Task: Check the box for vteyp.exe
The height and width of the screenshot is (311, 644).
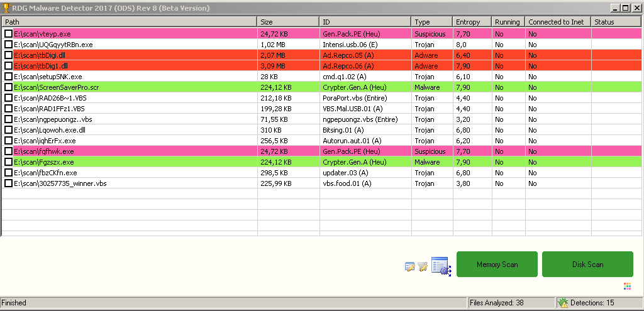Action: click(9, 33)
